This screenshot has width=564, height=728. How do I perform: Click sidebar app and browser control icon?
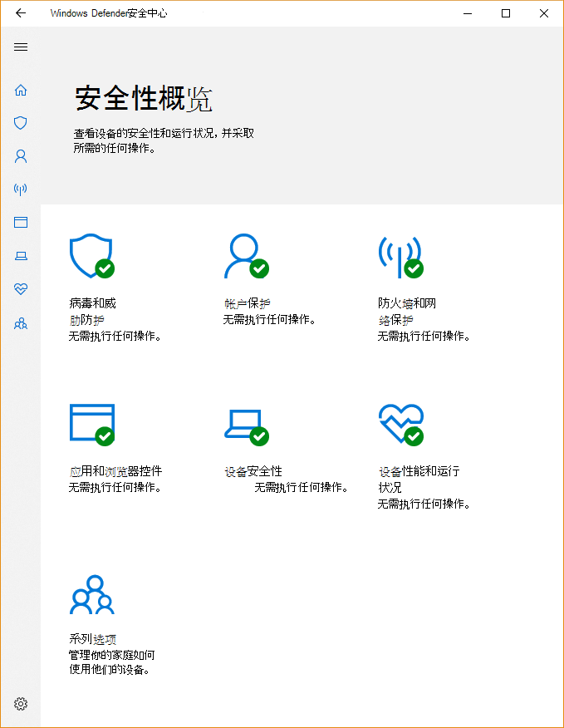21,223
